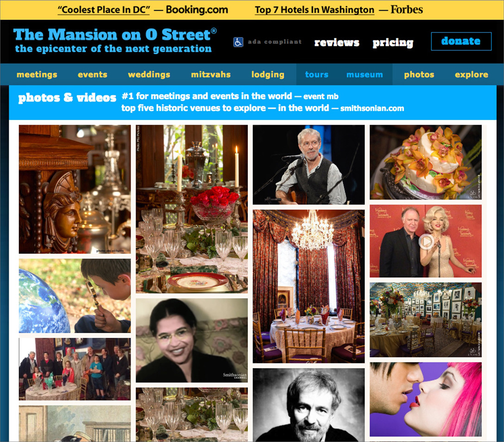504x442 pixels.
Task: Go to the reviews page
Action: point(336,43)
